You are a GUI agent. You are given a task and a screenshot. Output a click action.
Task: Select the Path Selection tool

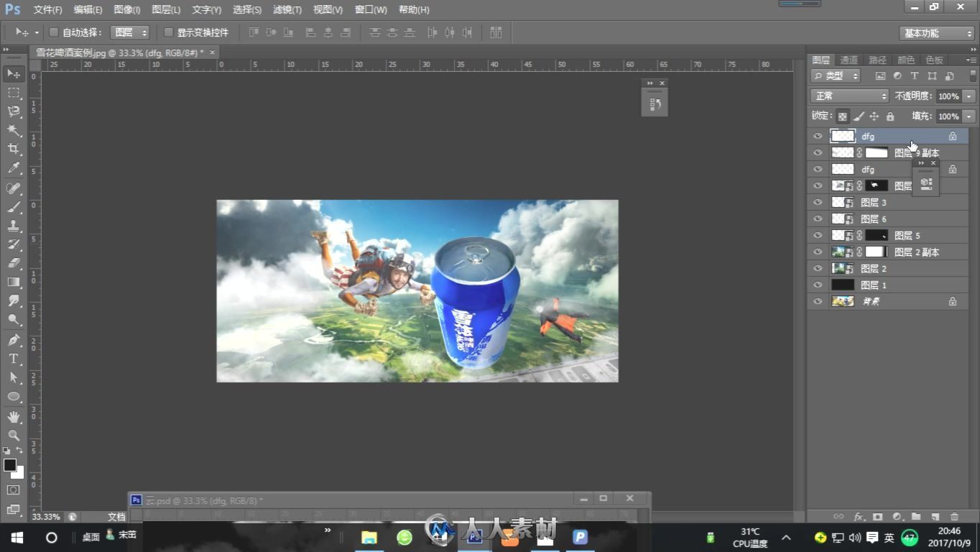click(x=14, y=377)
